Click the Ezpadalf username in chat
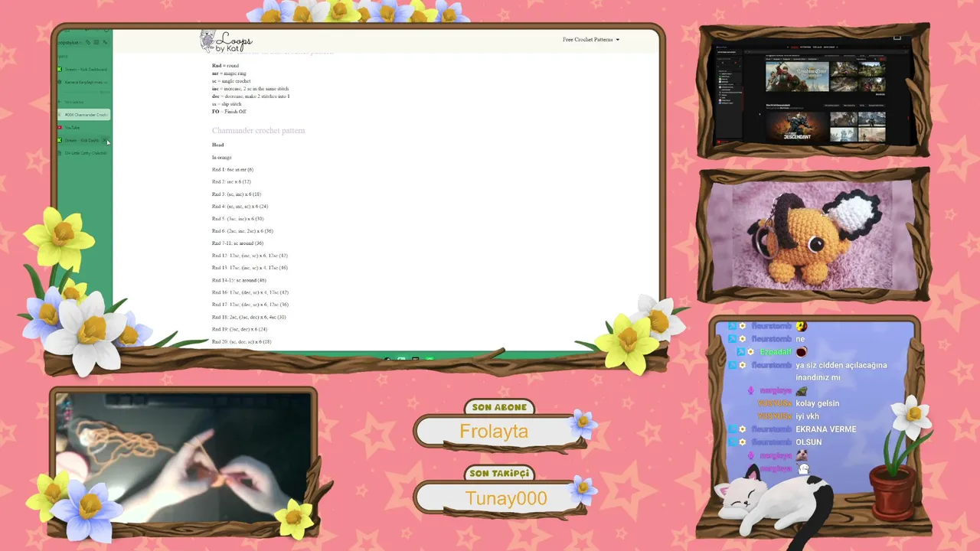 (x=776, y=352)
